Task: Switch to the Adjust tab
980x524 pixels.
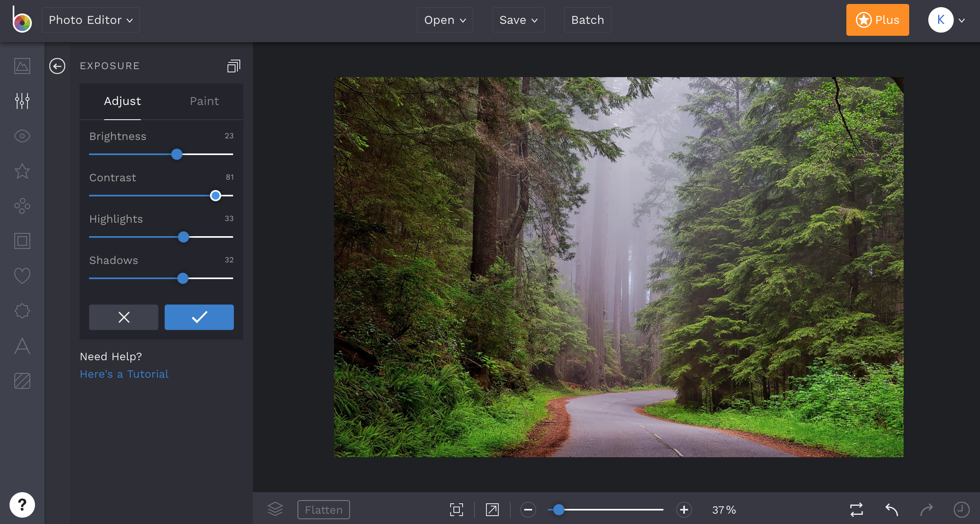Action: 122,101
